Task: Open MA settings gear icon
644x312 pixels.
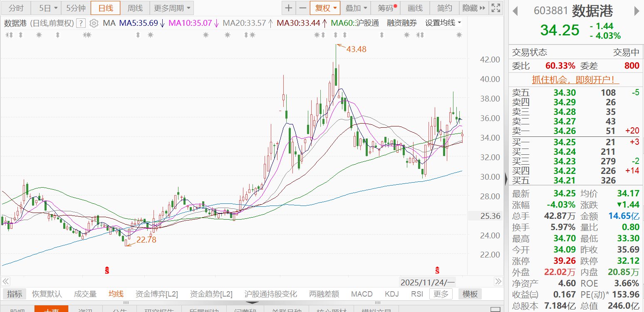Action: 94,23
